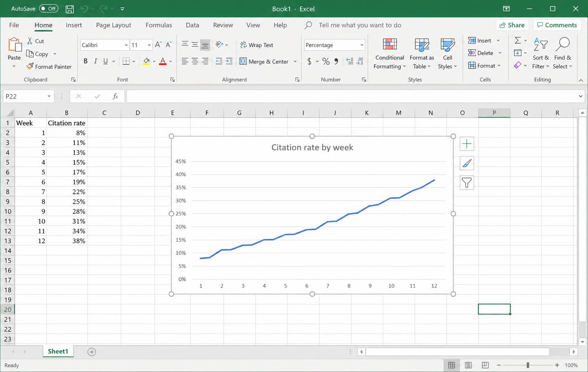Screen dimensions: 588x372
Task: Open Chart Filters funnel button
Action: tap(467, 183)
